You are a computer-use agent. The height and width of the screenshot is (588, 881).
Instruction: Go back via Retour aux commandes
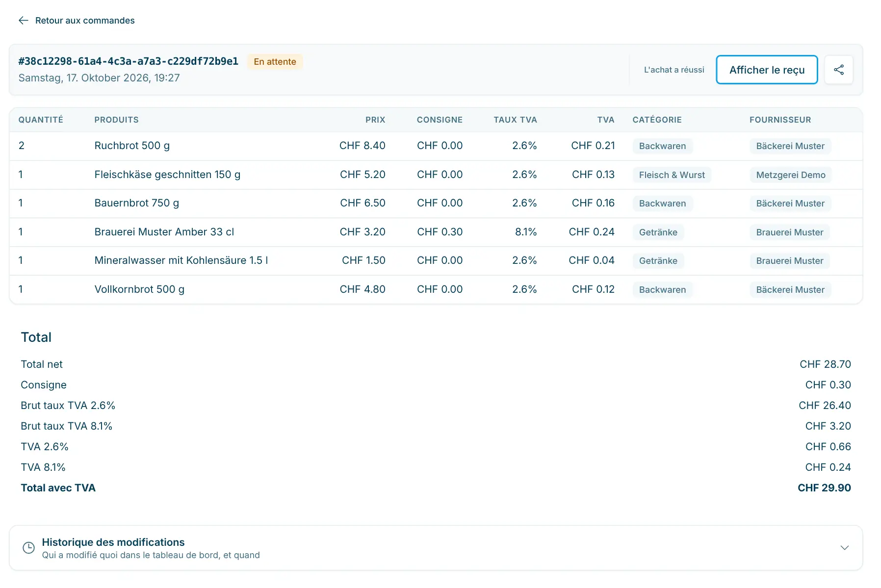85,20
